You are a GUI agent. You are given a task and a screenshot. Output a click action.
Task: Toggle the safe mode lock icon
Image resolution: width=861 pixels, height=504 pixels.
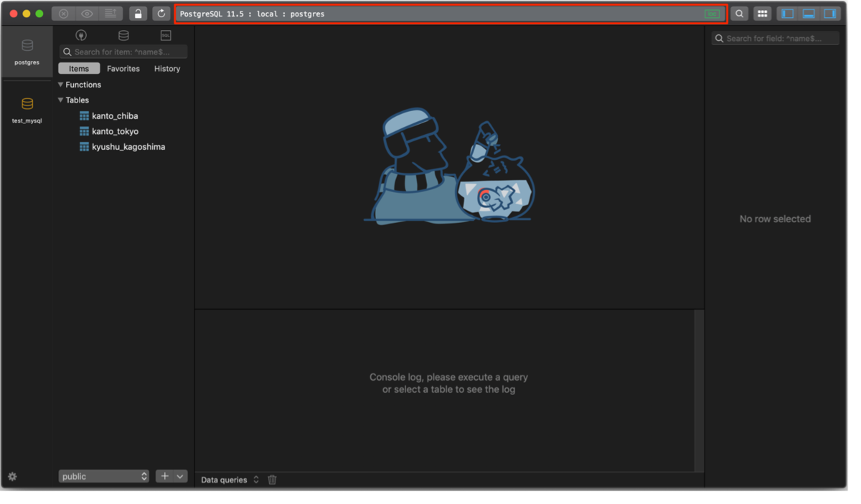(x=138, y=14)
